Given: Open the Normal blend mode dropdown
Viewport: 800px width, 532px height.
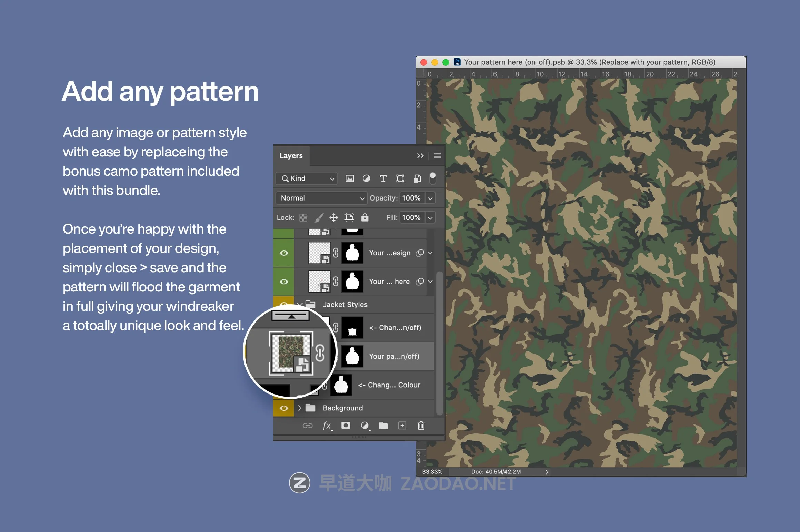Looking at the screenshot, I should 321,198.
